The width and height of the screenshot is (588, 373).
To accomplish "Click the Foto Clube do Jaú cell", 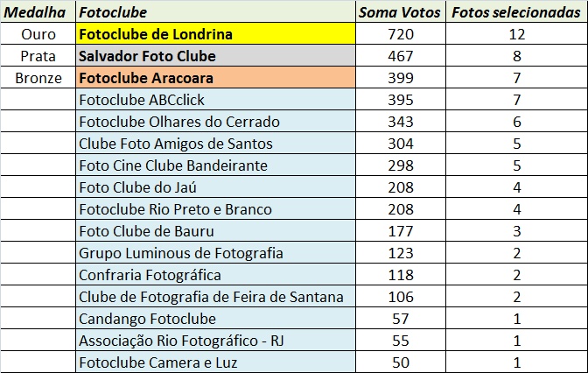I will (215, 186).
